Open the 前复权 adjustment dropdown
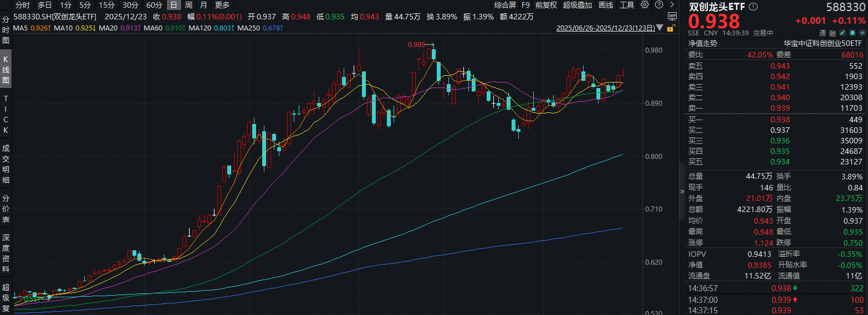Screen dimensions: 868x315 pyautogui.click(x=546, y=5)
